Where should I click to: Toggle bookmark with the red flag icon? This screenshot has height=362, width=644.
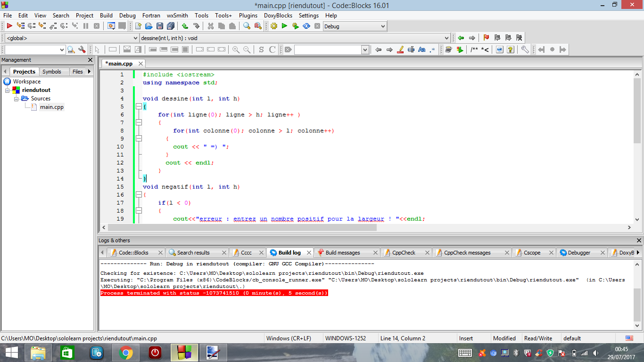486,38
